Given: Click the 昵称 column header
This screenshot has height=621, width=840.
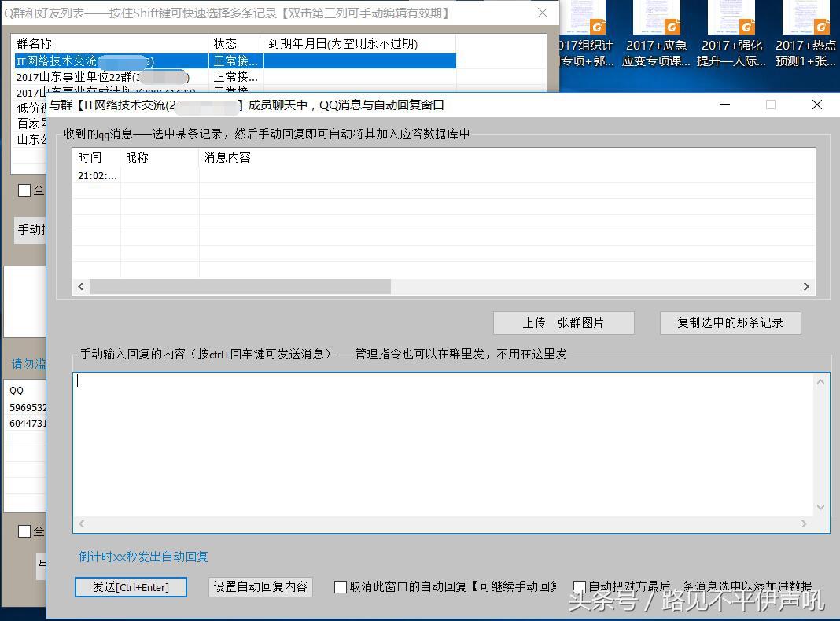Looking at the screenshot, I should coord(160,157).
